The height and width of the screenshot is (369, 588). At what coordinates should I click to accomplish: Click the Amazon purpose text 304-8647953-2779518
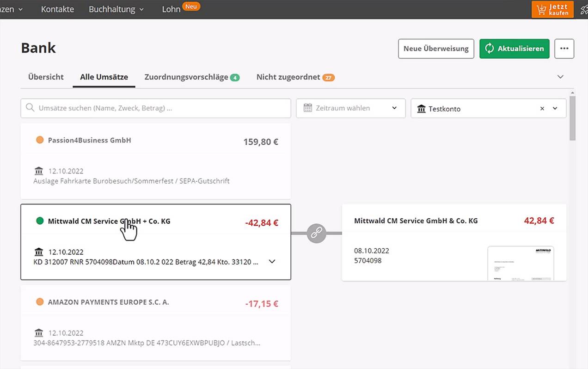pos(147,343)
